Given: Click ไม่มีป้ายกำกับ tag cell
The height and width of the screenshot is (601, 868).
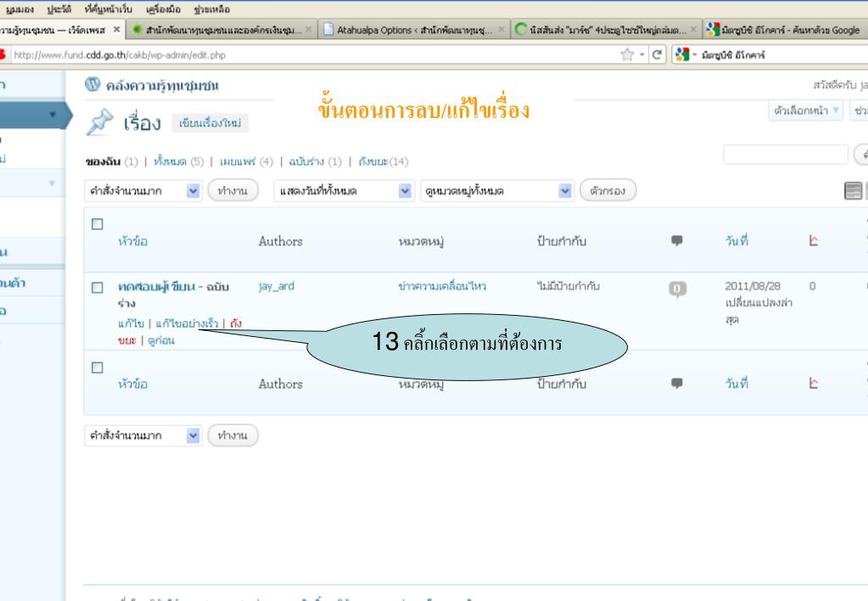Looking at the screenshot, I should coord(568,286).
